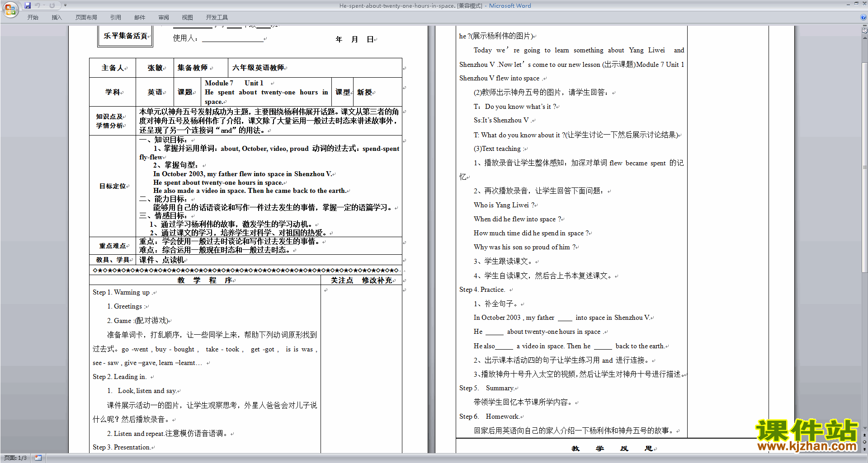Viewport: 868px width, 463px height.
Task: Click the 'Step 3. Presentation.' line
Action: point(122,447)
